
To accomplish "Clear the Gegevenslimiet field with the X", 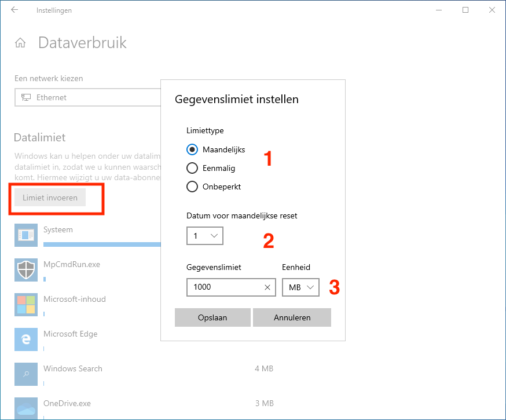I will click(x=267, y=287).
